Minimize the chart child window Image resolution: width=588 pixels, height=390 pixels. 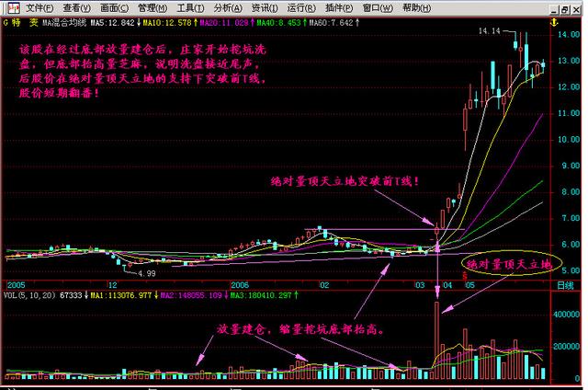554,10
